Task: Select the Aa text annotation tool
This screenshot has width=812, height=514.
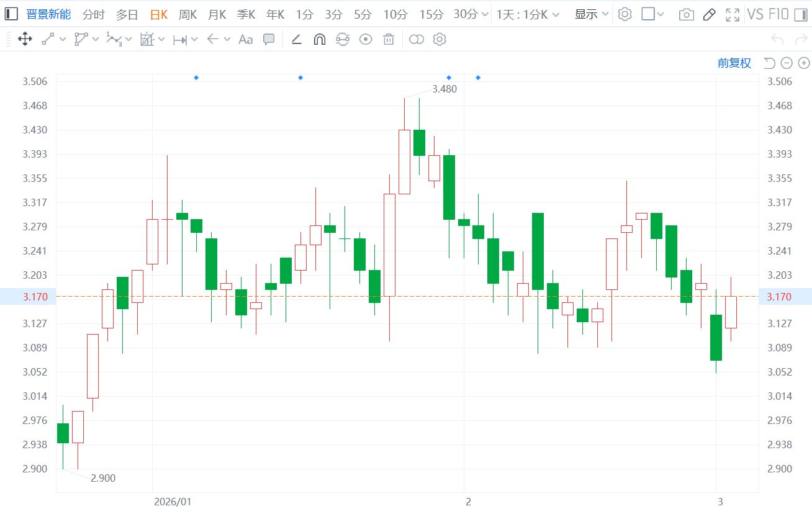Action: click(246, 40)
